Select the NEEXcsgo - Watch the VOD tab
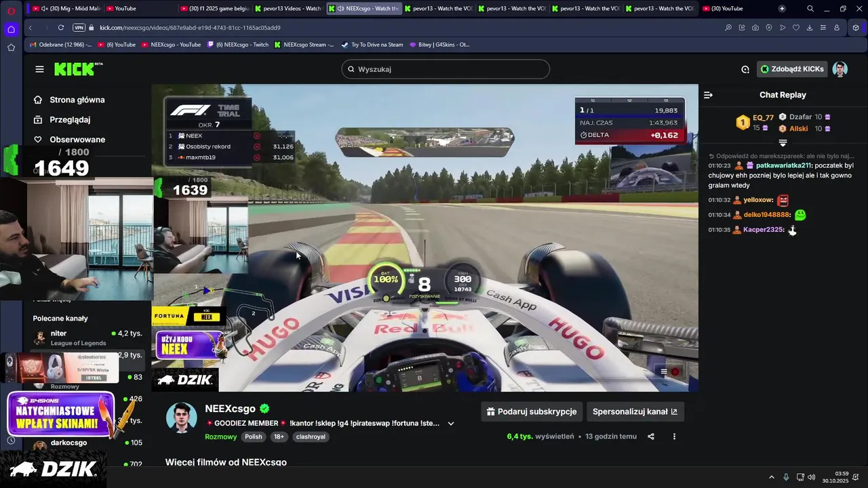Screen dimensions: 868x488 (364, 9)
